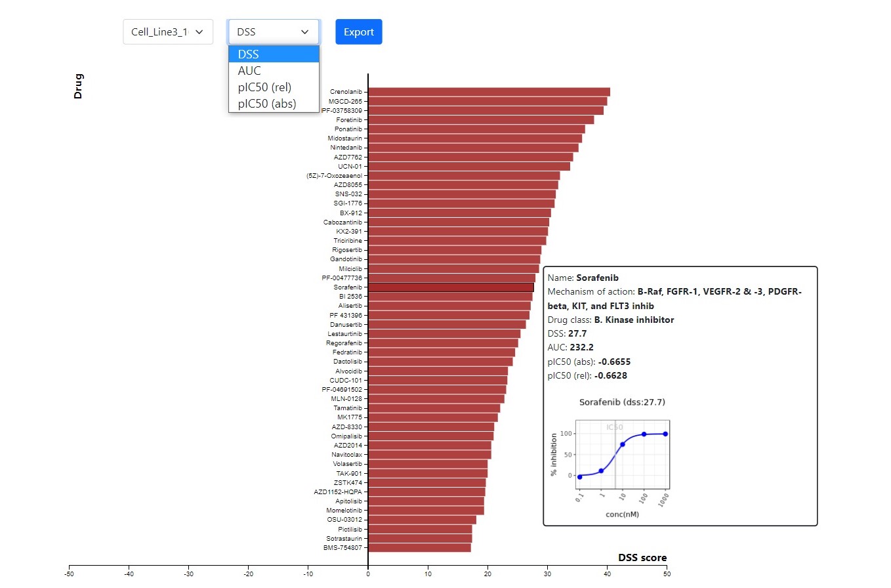Screen dimensions: 891x588
Task: Open the Cell_Line3 selection dropdown
Action: tap(168, 31)
